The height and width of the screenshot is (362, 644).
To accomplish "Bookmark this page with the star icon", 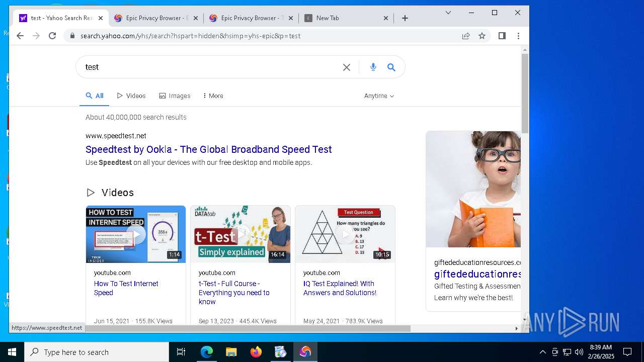I will [482, 36].
